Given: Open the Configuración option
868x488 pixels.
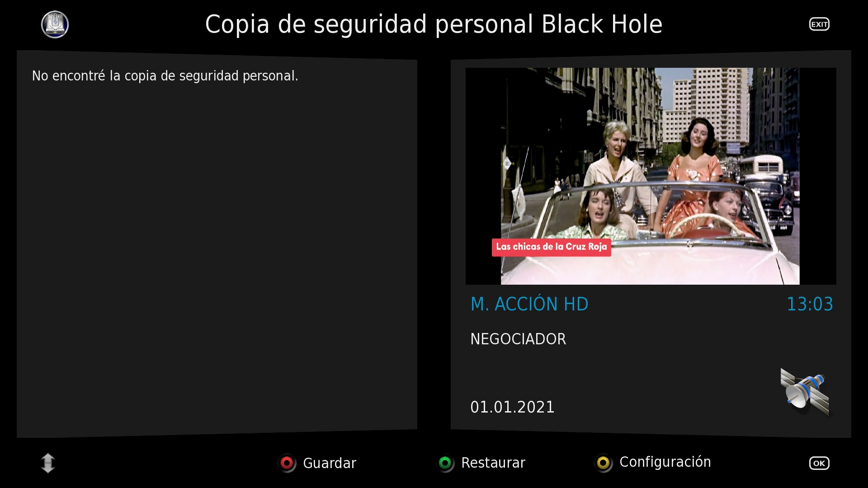Looking at the screenshot, I should pyautogui.click(x=665, y=462).
